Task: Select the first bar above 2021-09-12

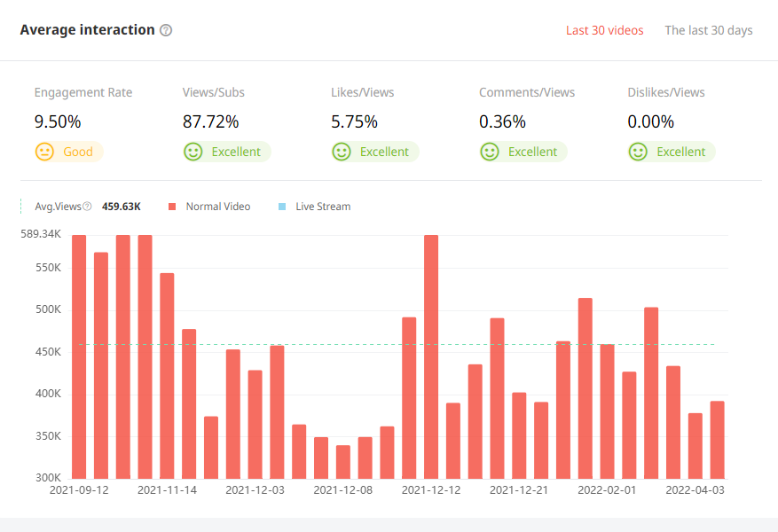Action: pos(79,356)
